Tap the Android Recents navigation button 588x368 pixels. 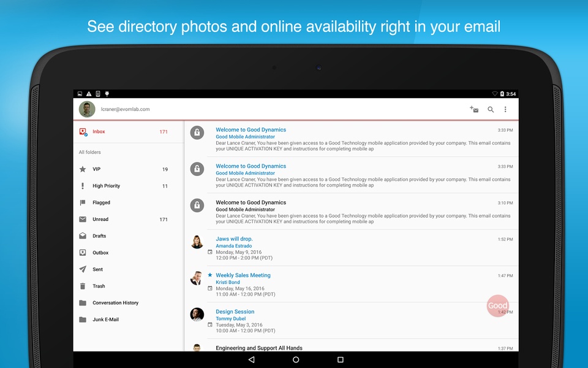pos(341,360)
